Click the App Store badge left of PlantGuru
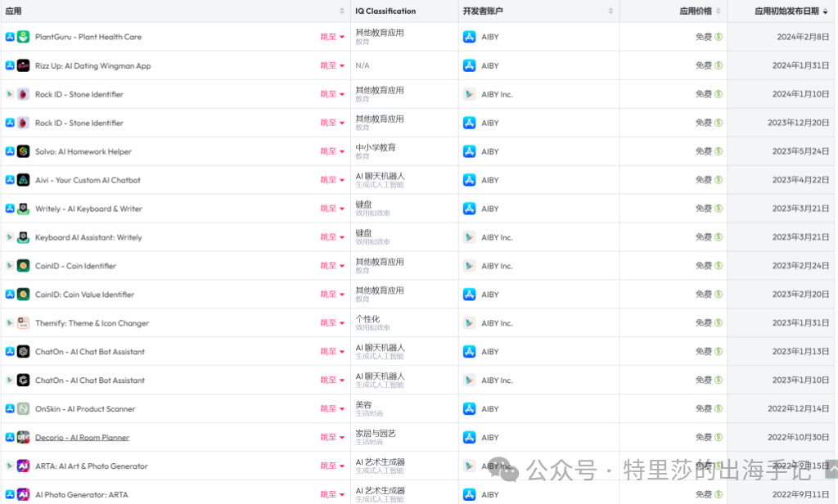 [x=10, y=37]
